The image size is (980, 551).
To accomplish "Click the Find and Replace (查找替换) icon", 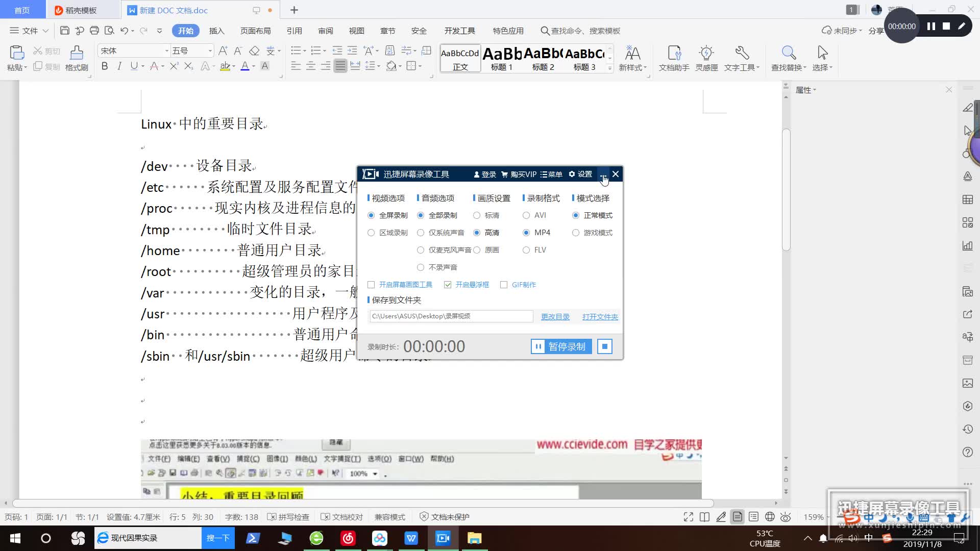I will pos(788,53).
